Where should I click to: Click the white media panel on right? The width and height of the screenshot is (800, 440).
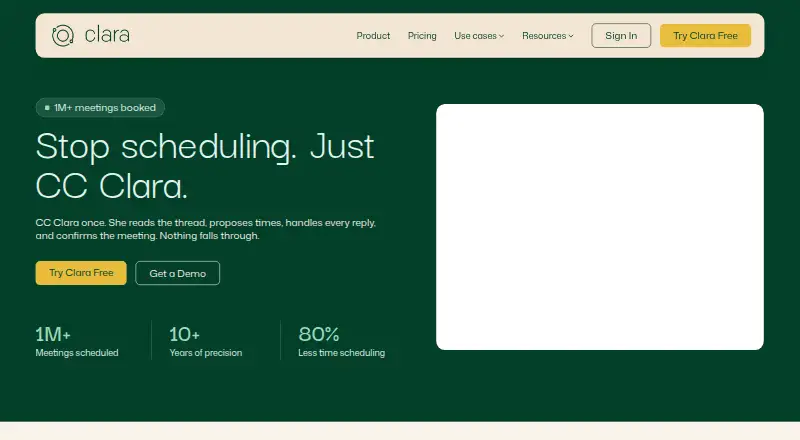[600, 227]
